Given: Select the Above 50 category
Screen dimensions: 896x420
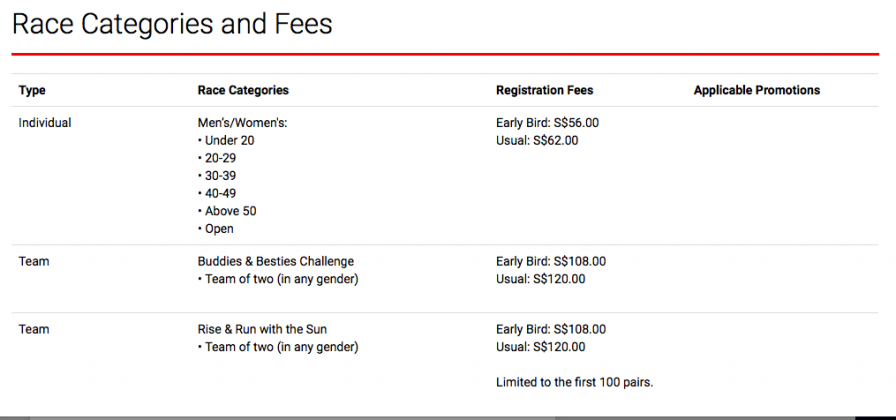Looking at the screenshot, I should [x=227, y=211].
